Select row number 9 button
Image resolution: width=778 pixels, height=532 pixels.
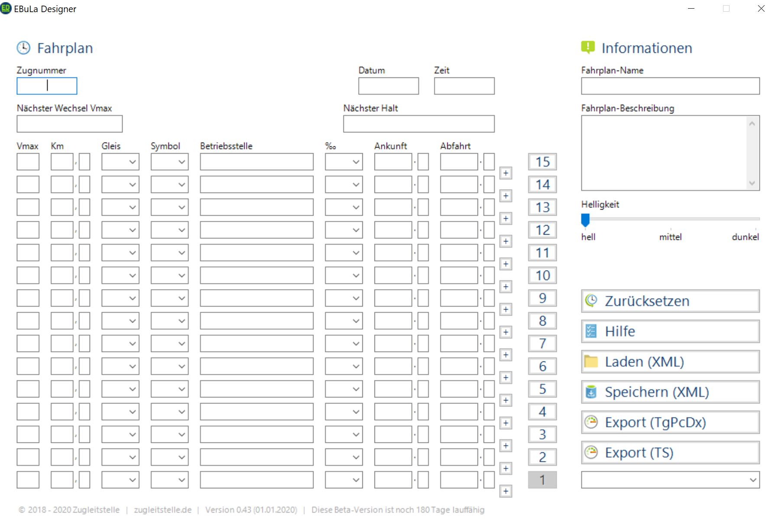542,298
